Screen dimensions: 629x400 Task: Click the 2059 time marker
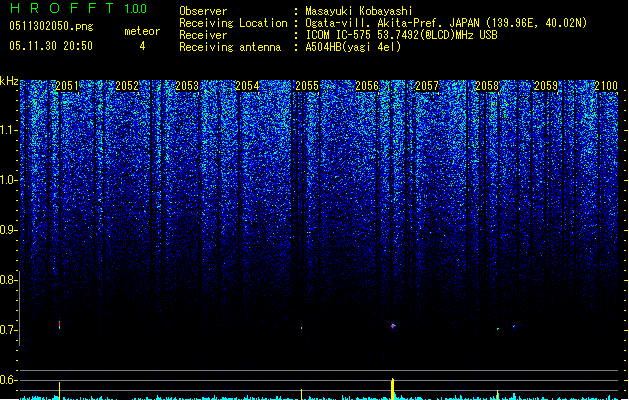click(546, 86)
